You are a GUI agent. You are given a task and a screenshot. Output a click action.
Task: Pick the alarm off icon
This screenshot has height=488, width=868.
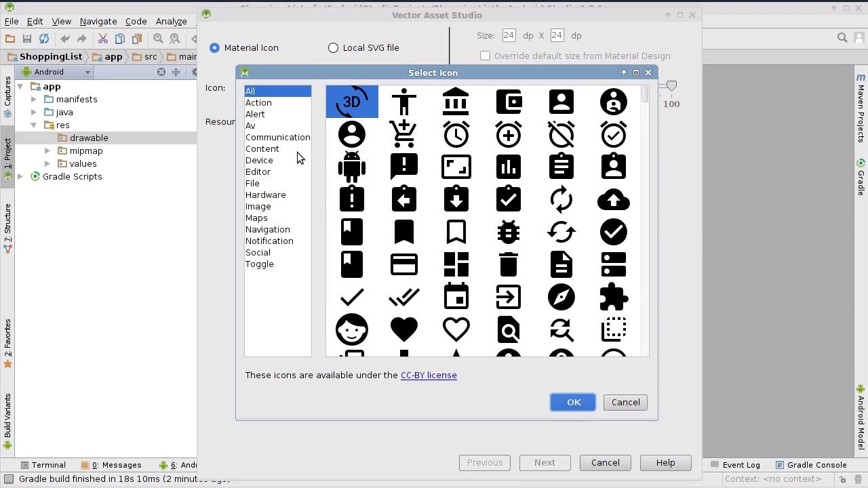(561, 134)
